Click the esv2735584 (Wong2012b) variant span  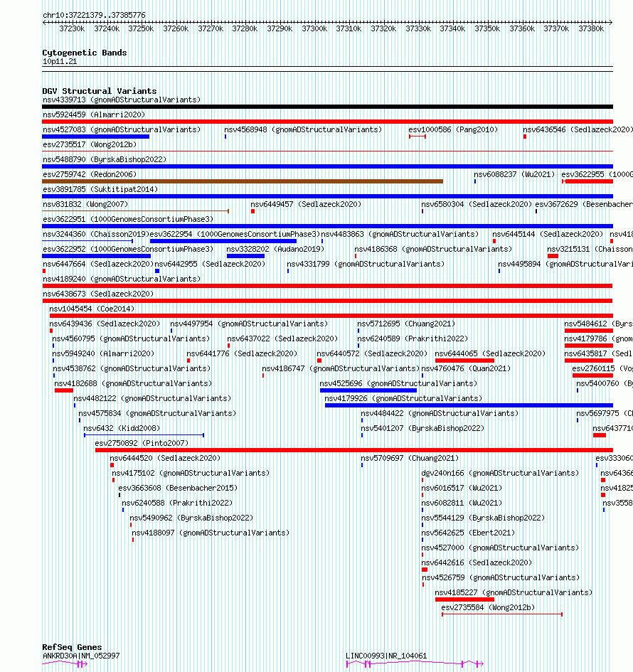tap(502, 614)
